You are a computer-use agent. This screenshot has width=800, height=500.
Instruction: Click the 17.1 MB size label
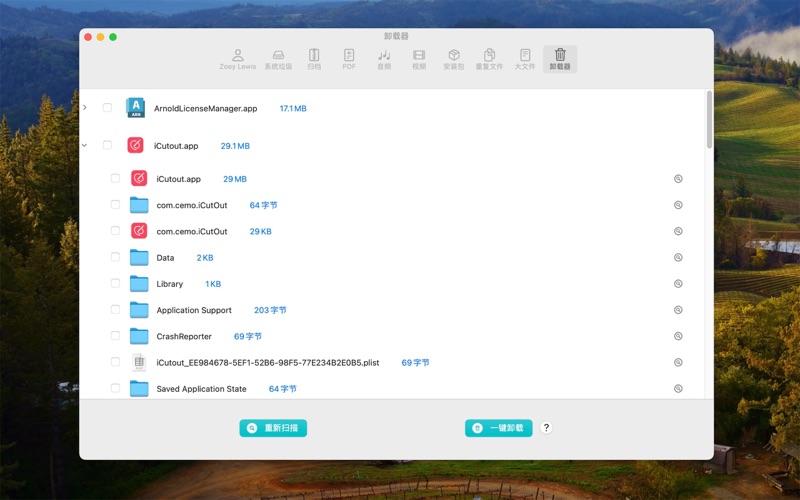(x=293, y=108)
